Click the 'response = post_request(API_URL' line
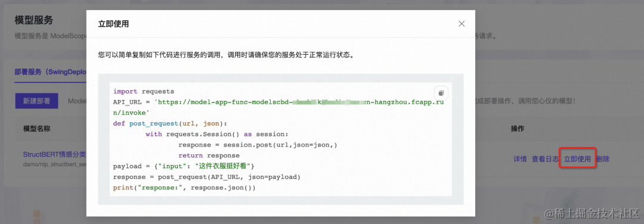 click(207, 177)
